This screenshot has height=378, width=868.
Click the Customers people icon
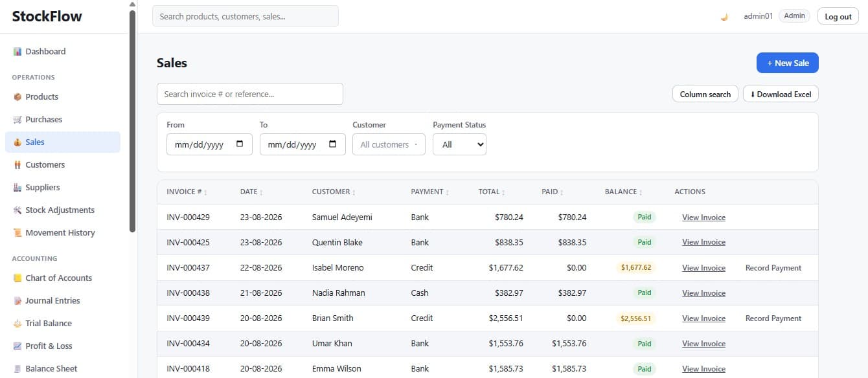(x=17, y=165)
